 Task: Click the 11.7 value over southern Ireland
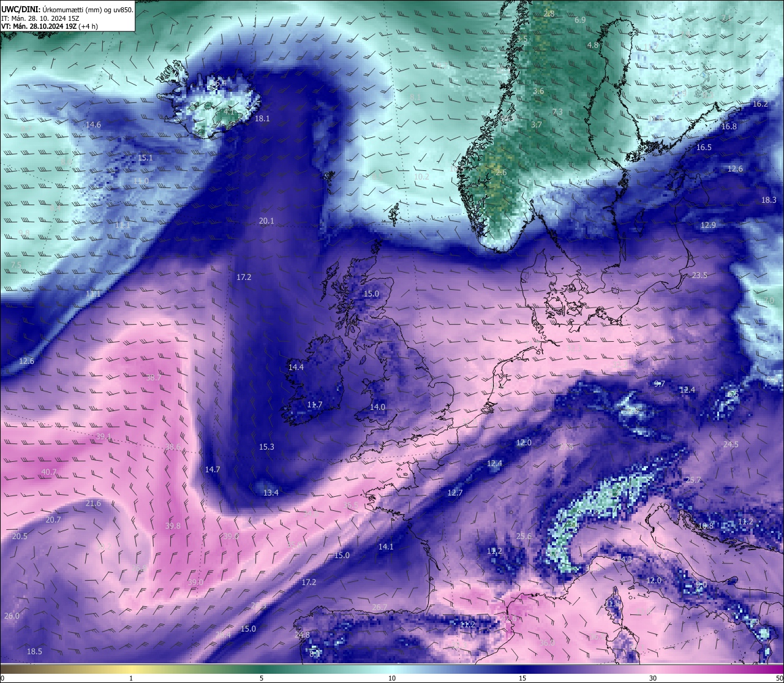click(x=315, y=404)
